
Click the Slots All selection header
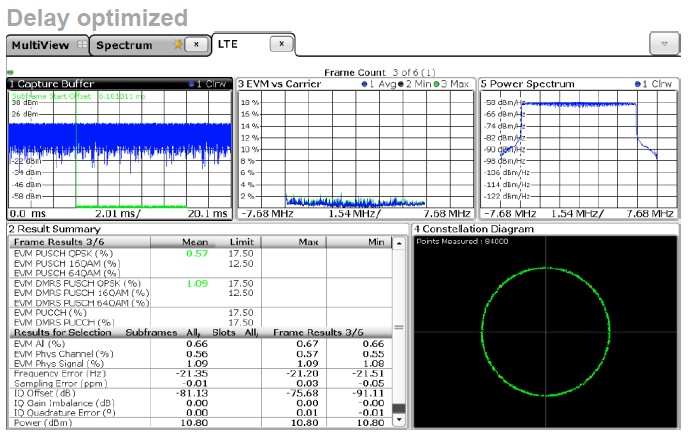point(237,331)
